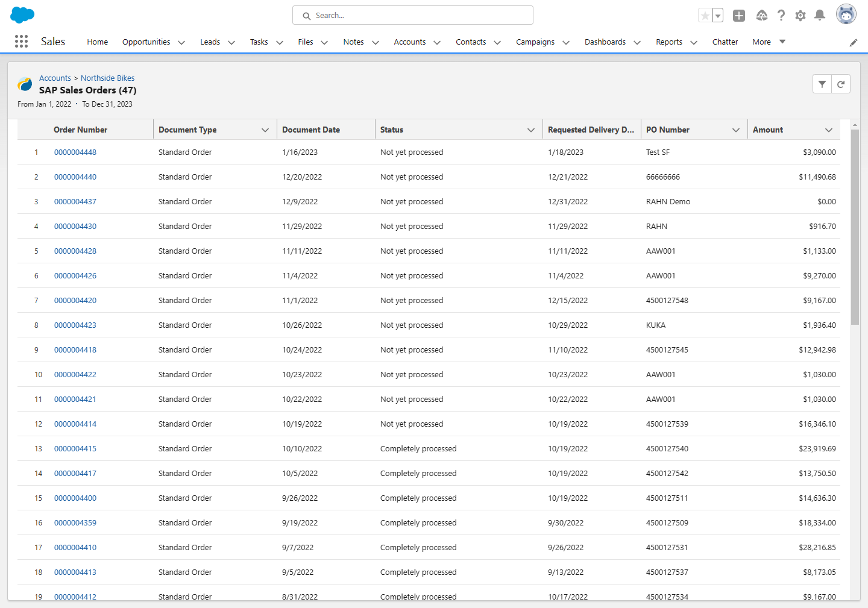Expand the Opportunities tab dropdown chevron

[x=181, y=42]
